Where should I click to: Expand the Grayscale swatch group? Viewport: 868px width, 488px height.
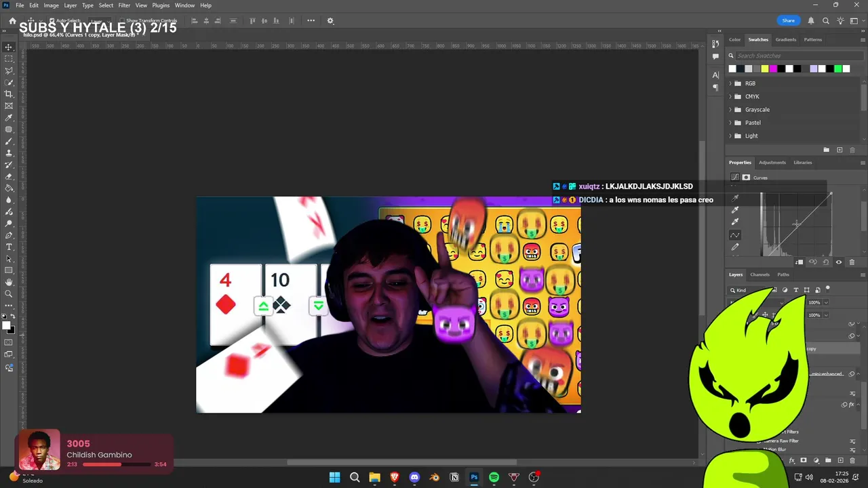(730, 110)
